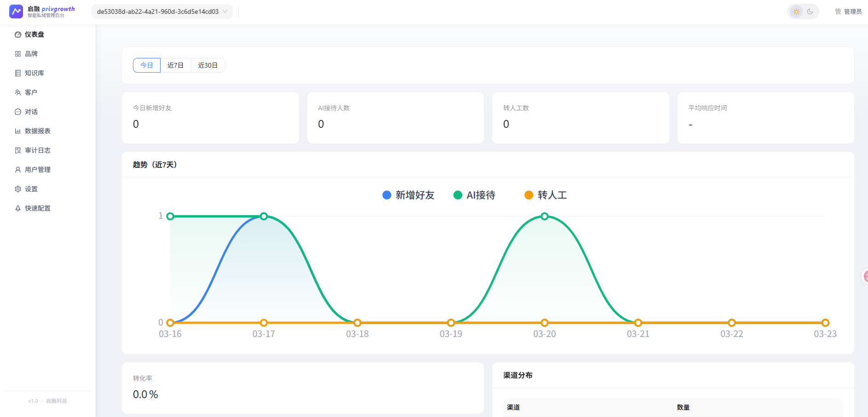Open the Conversations (对话) chat bubble icon

[18, 112]
